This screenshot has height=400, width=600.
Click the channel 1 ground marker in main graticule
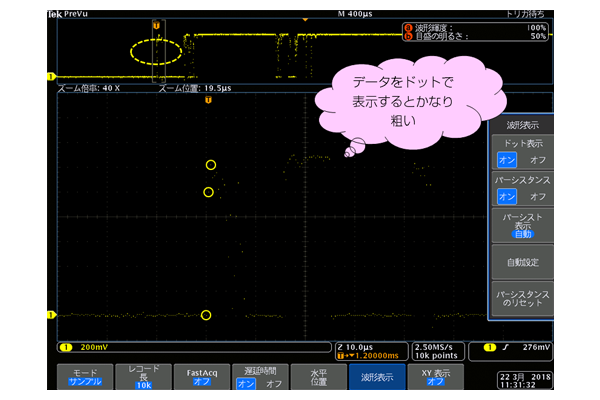pos(51,315)
